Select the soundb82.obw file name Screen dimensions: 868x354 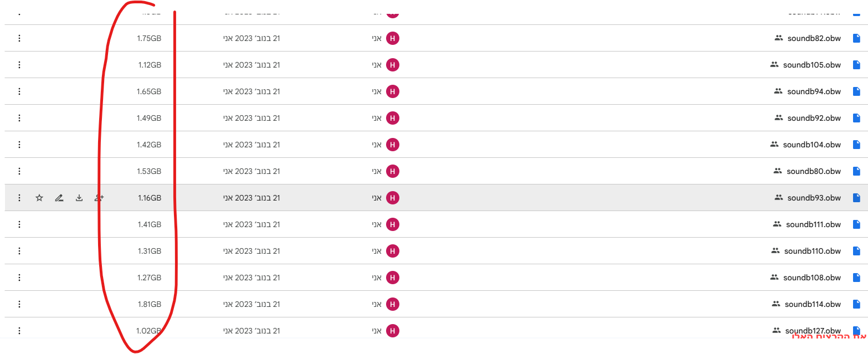pos(814,38)
